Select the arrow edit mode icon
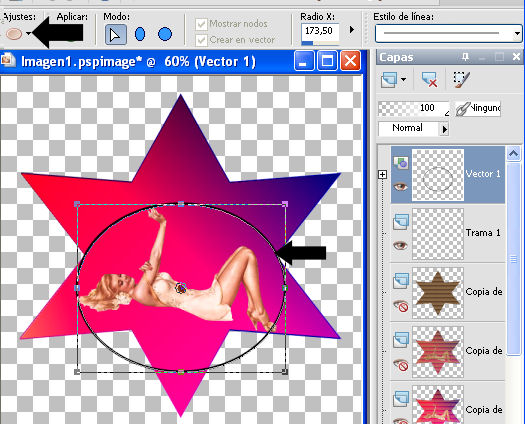 (x=116, y=34)
